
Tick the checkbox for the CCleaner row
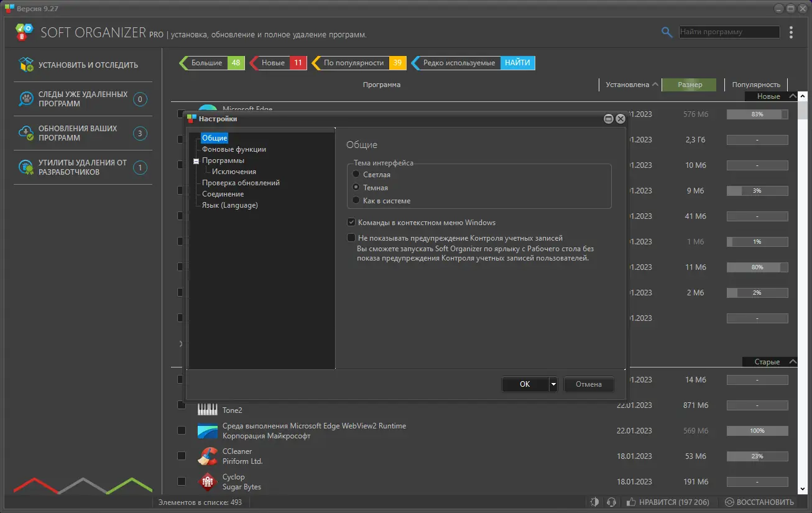point(181,456)
